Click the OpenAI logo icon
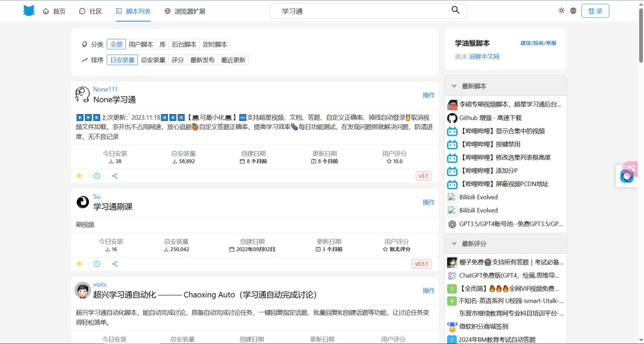 click(452, 224)
